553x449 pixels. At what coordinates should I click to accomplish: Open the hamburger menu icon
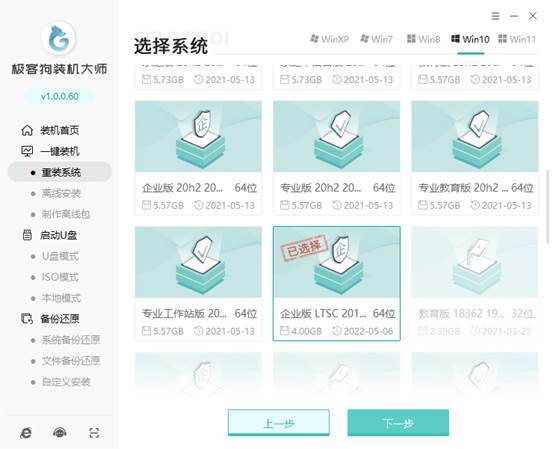(x=495, y=16)
